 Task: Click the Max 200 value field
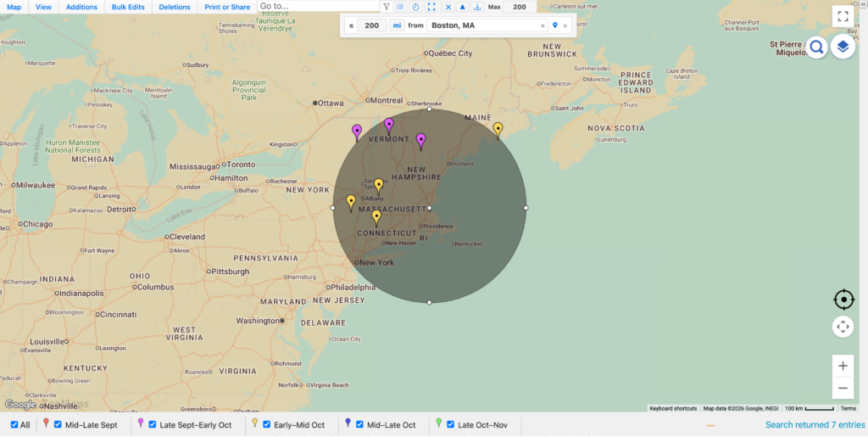(519, 7)
